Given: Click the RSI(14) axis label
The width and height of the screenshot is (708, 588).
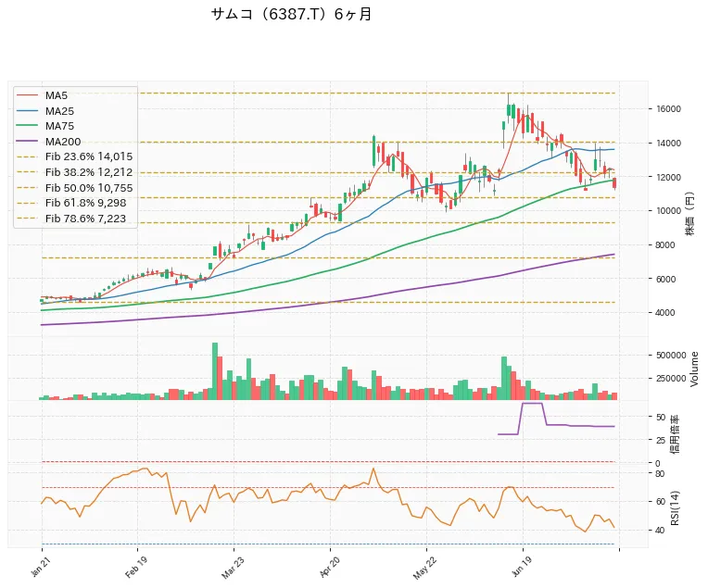Looking at the screenshot, I should pyautogui.click(x=675, y=508).
